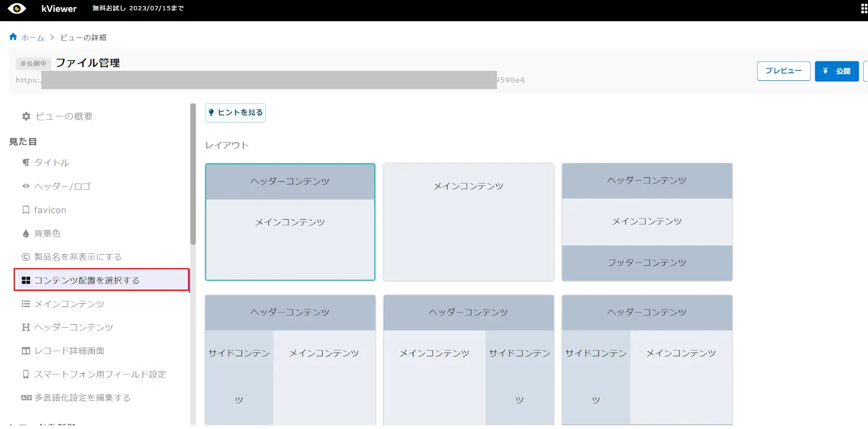Click the ファイル管理 view title
The width and height of the screenshot is (868, 429).
[88, 63]
